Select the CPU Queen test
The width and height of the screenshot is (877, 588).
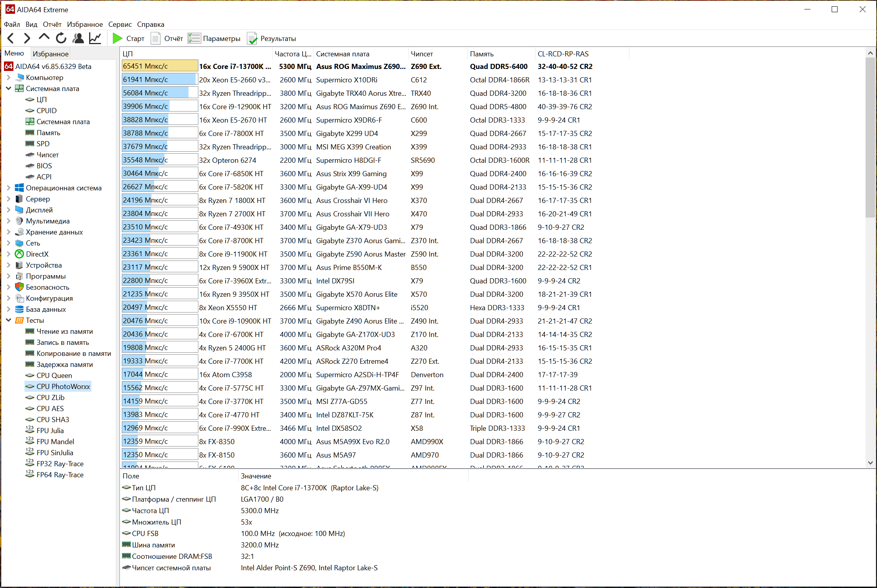[54, 376]
